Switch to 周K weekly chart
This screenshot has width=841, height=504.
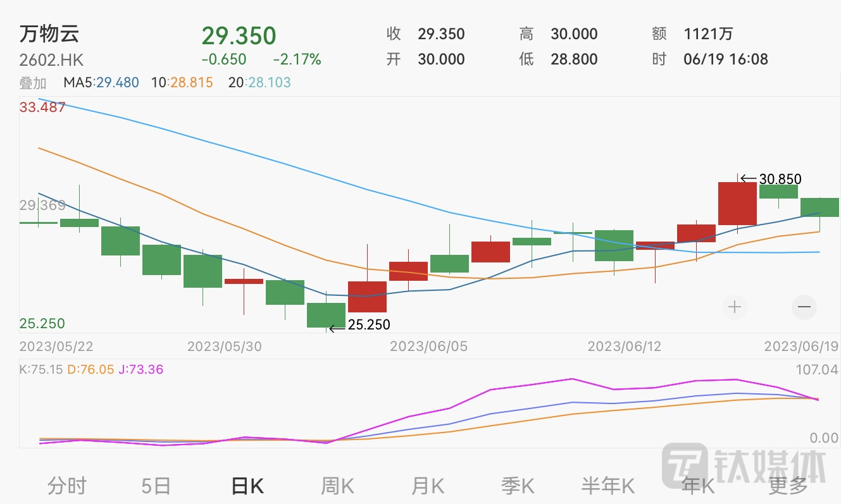[x=337, y=486]
